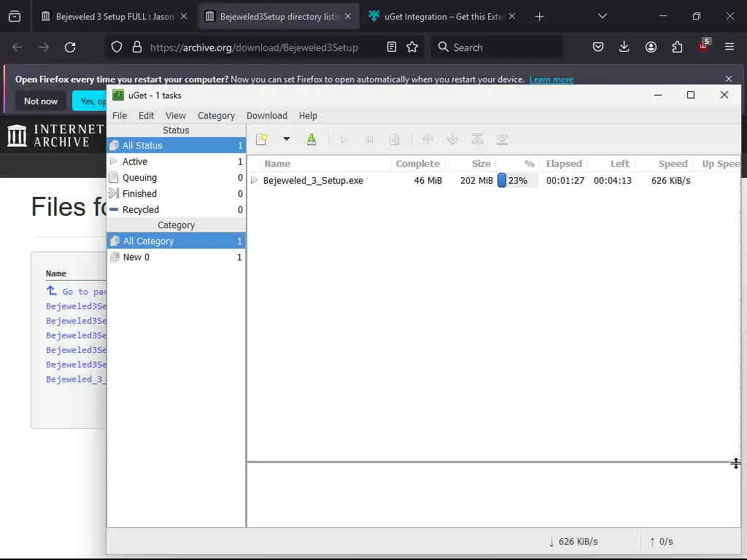Image resolution: width=747 pixels, height=560 pixels.
Task: Open download properties toolbar icon
Action: coord(395,139)
